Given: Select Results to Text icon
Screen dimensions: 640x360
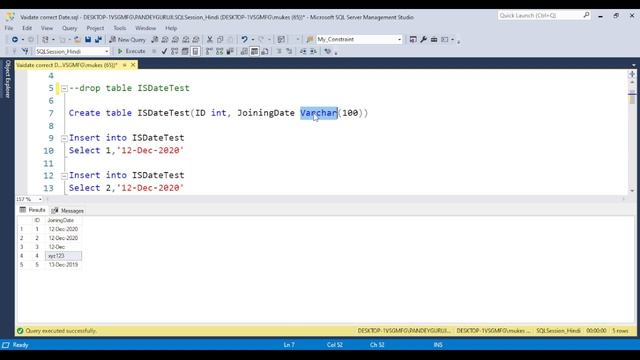Looking at the screenshot, I should (x=244, y=51).
